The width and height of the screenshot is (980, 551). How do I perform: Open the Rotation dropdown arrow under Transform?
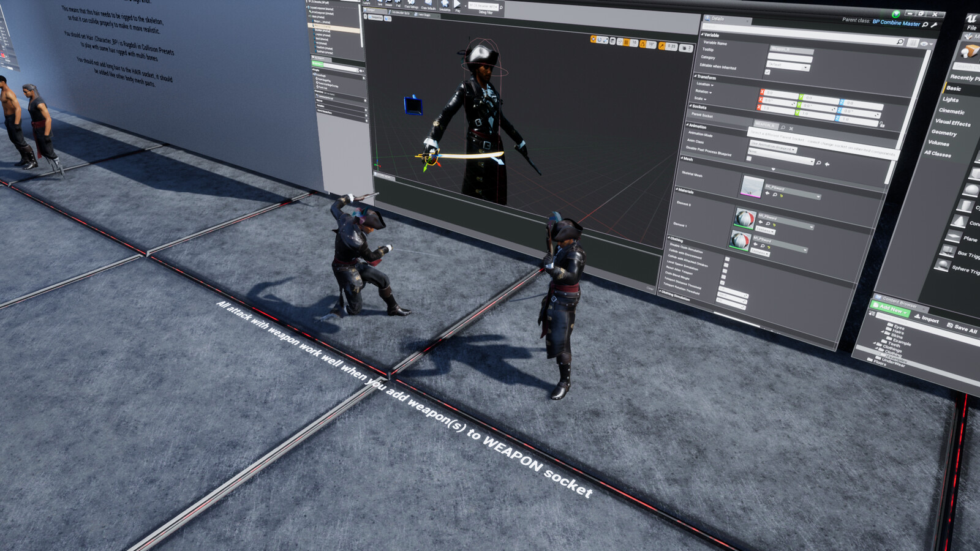[710, 92]
